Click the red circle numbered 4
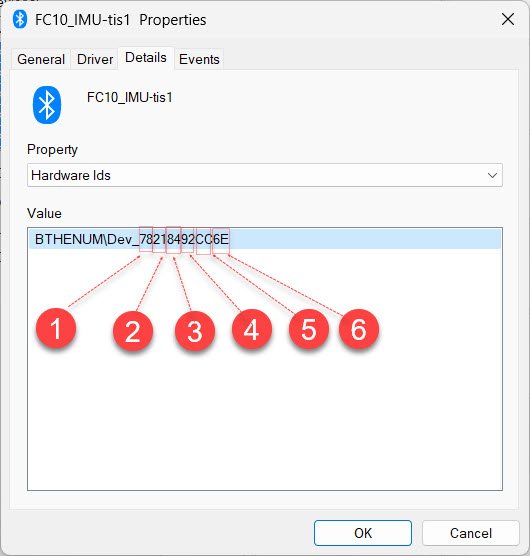 (x=252, y=329)
